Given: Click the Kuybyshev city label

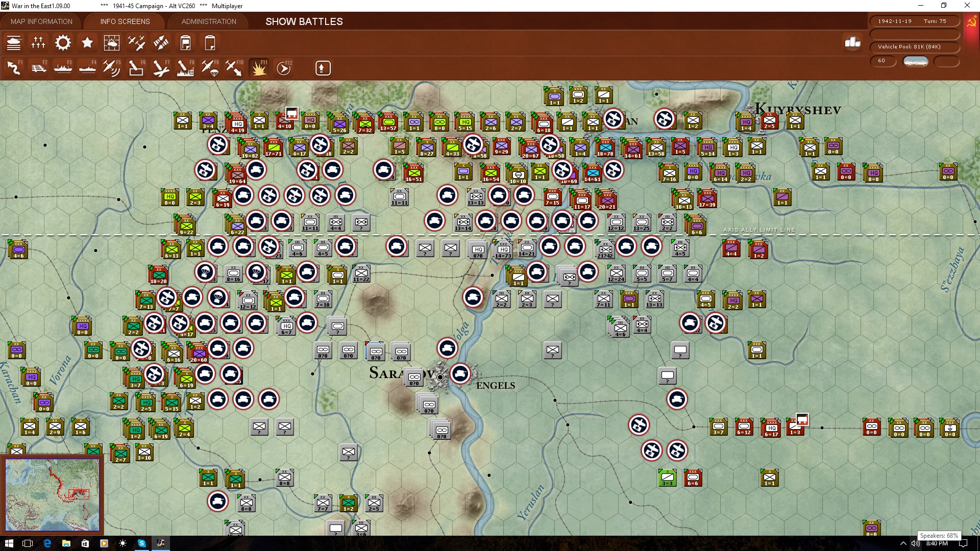Looking at the screenshot, I should (797, 109).
